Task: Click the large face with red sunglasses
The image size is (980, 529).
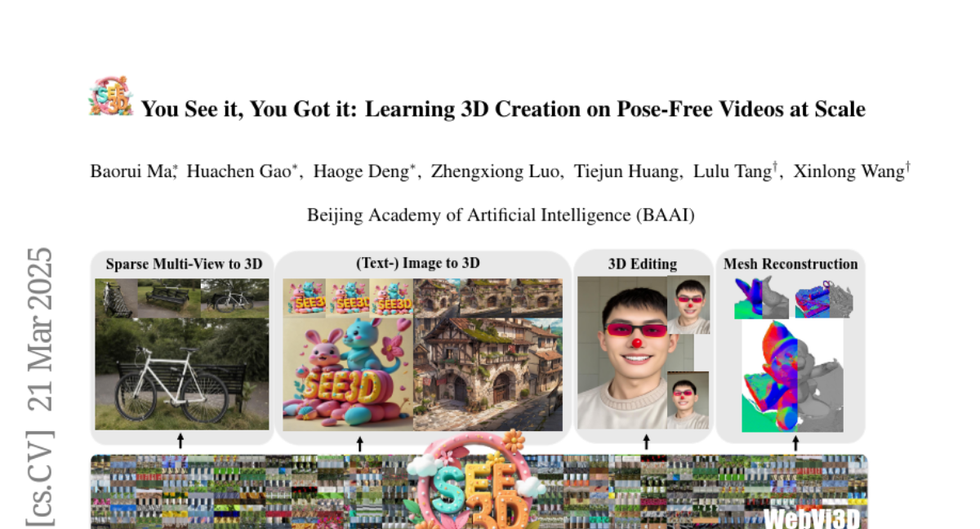Action: point(622,351)
